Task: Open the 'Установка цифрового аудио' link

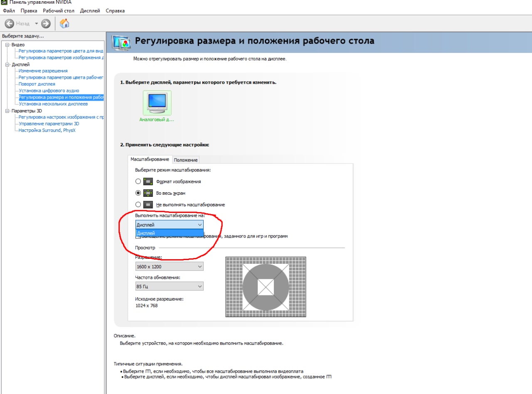Action: click(x=49, y=91)
